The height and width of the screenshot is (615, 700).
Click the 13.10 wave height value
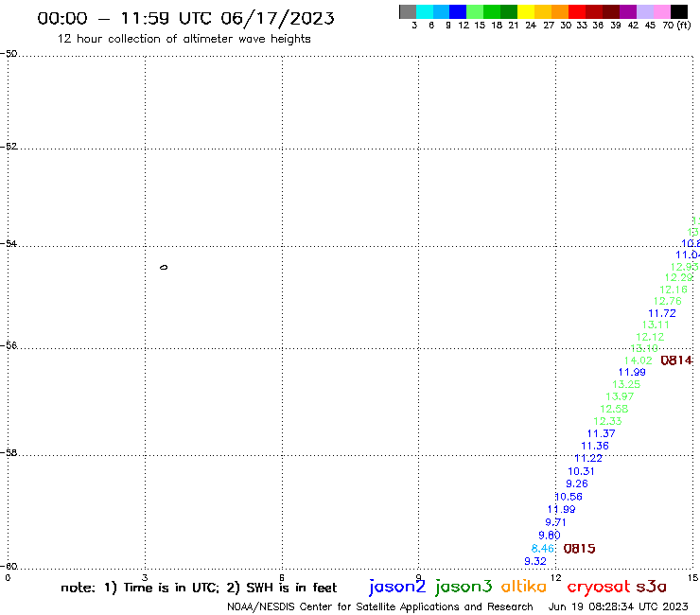pyautogui.click(x=644, y=348)
